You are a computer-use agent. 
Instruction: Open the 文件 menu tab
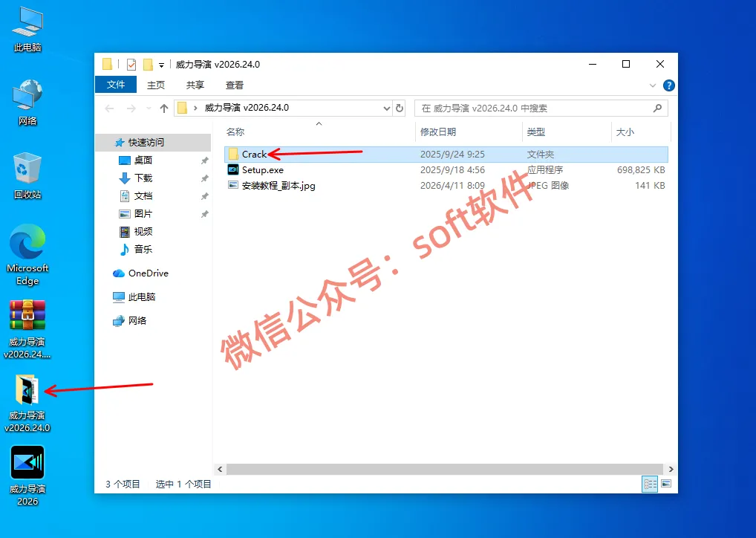(116, 85)
